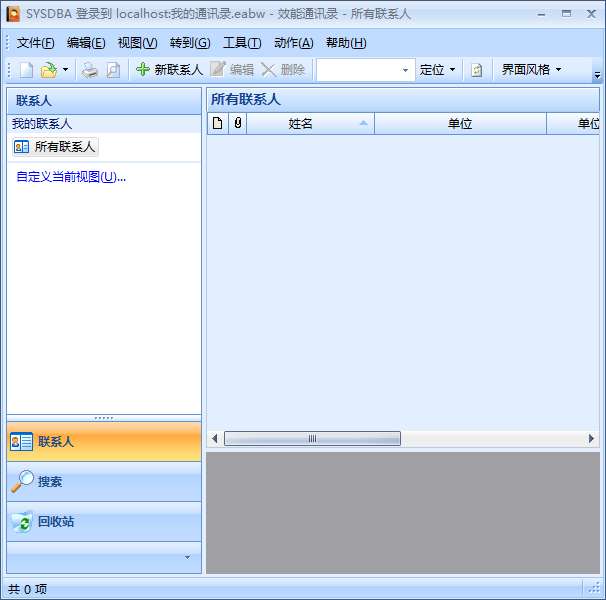
Task: Click the 我的联系人 group header
Action: coord(104,124)
